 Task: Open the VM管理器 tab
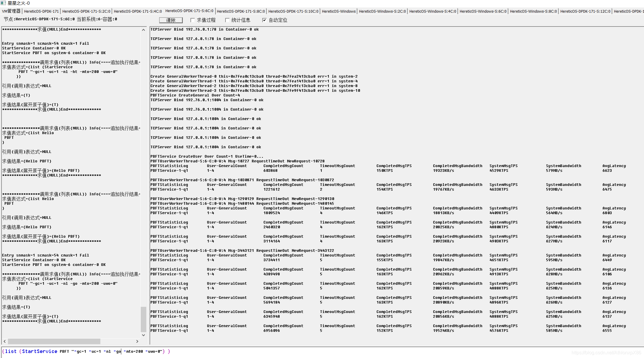coord(11,11)
